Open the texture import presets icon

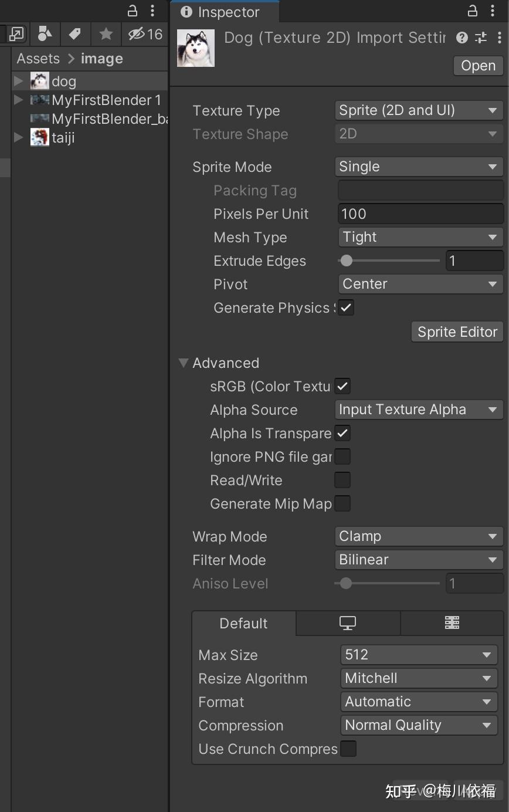coord(481,38)
